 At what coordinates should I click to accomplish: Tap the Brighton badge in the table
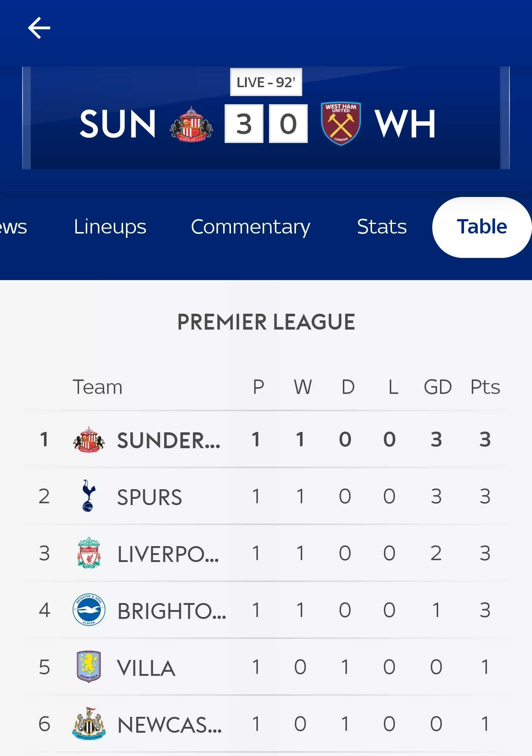89,610
